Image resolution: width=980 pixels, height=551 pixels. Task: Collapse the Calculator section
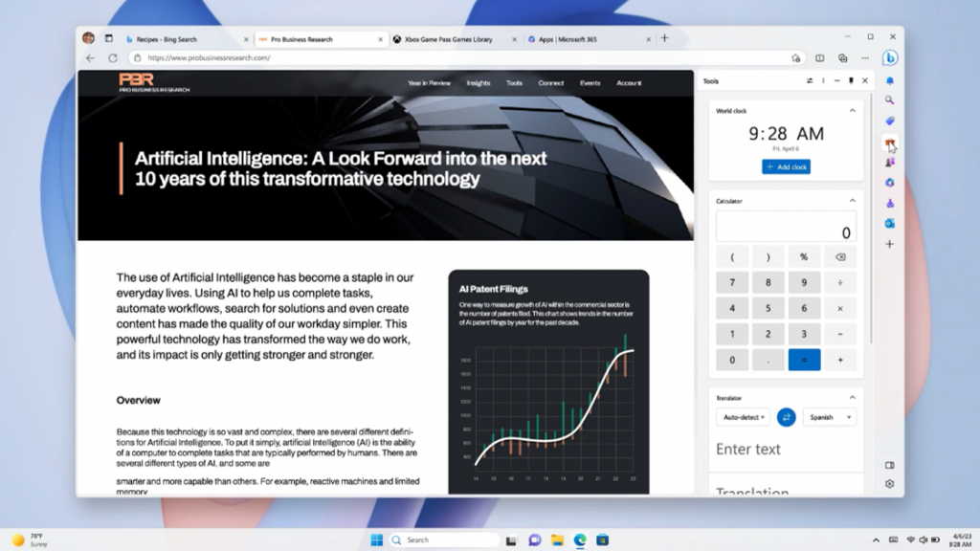(853, 201)
